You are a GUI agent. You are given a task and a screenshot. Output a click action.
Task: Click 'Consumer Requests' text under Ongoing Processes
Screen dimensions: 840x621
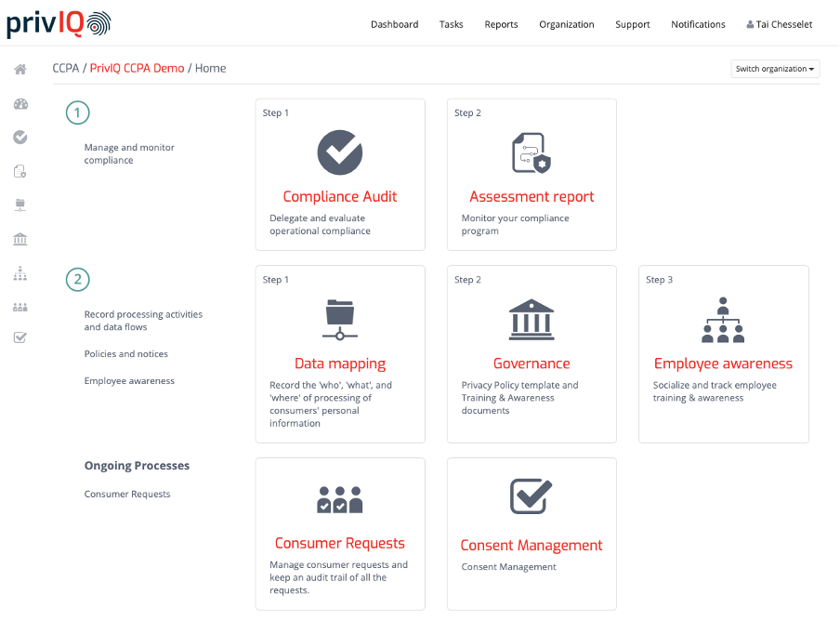point(127,494)
